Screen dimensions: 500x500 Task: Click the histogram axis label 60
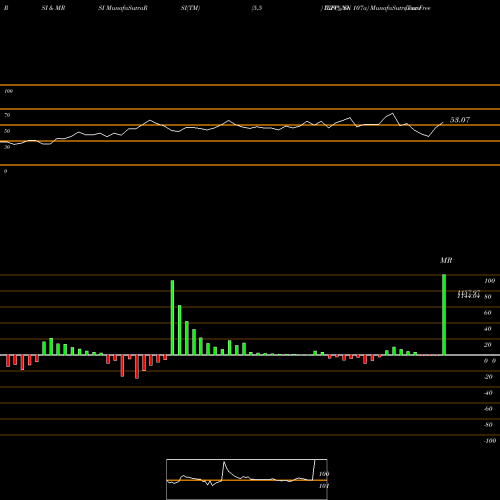pos(487,313)
